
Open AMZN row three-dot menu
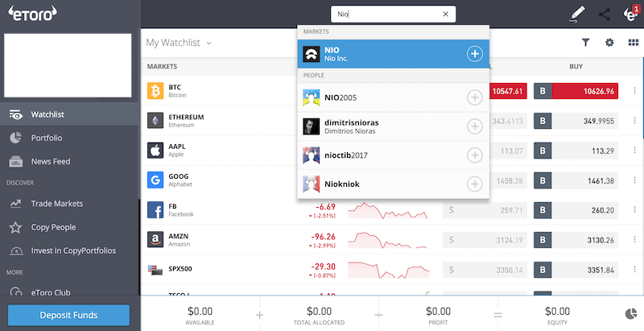634,240
